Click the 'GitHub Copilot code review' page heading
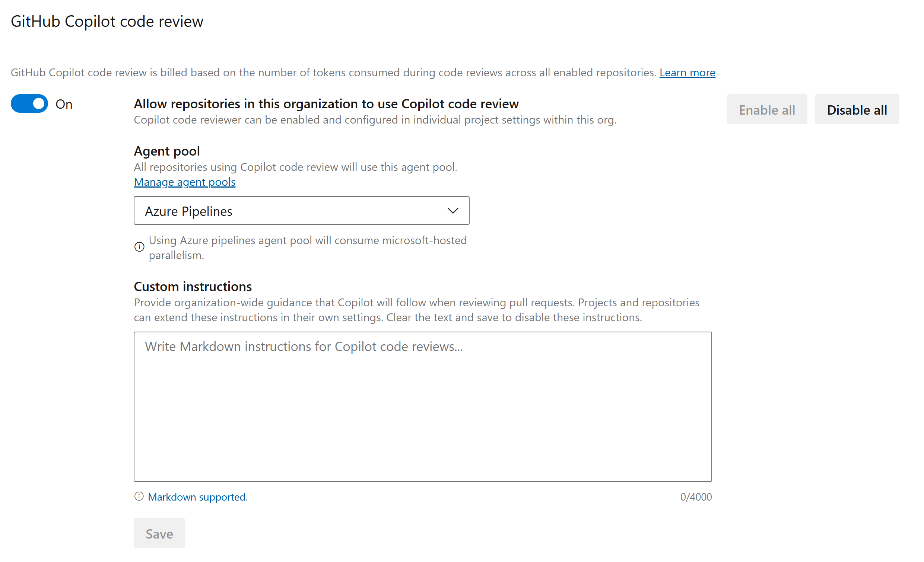 pyautogui.click(x=107, y=21)
